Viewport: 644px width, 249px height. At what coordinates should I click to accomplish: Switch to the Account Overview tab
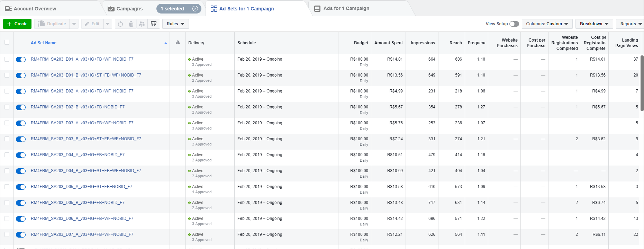pyautogui.click(x=35, y=9)
